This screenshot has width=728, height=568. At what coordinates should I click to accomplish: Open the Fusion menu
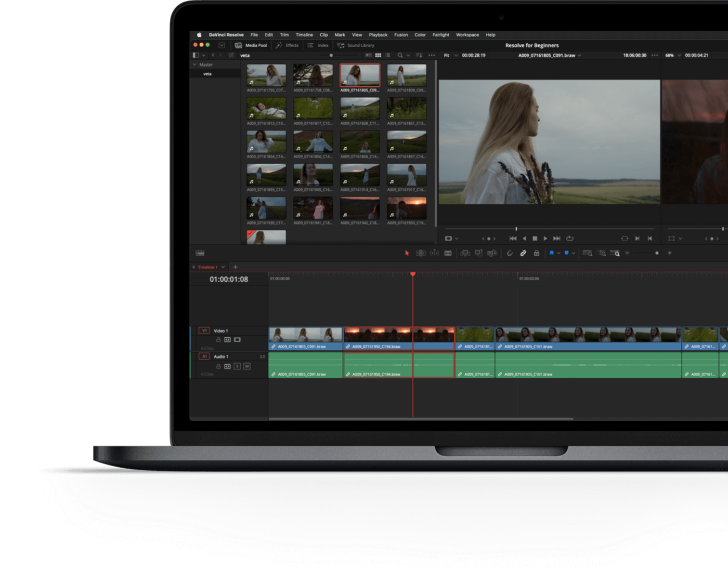401,35
